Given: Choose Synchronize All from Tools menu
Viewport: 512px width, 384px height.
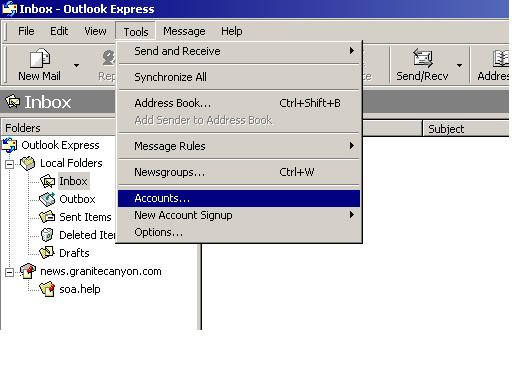Looking at the screenshot, I should [x=239, y=77].
